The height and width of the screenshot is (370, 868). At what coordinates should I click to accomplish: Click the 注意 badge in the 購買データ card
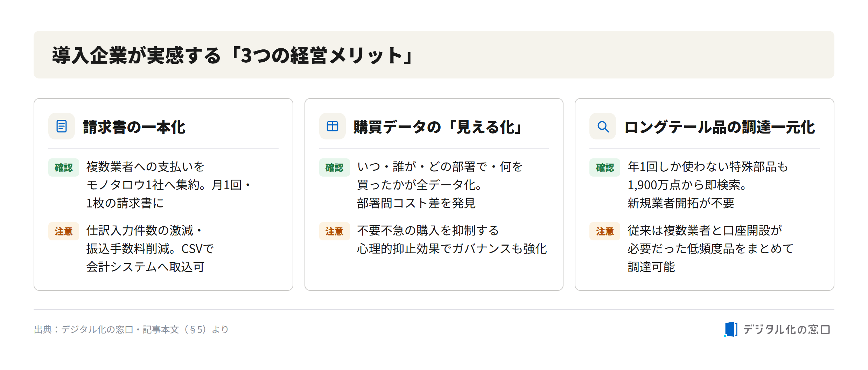point(334,231)
